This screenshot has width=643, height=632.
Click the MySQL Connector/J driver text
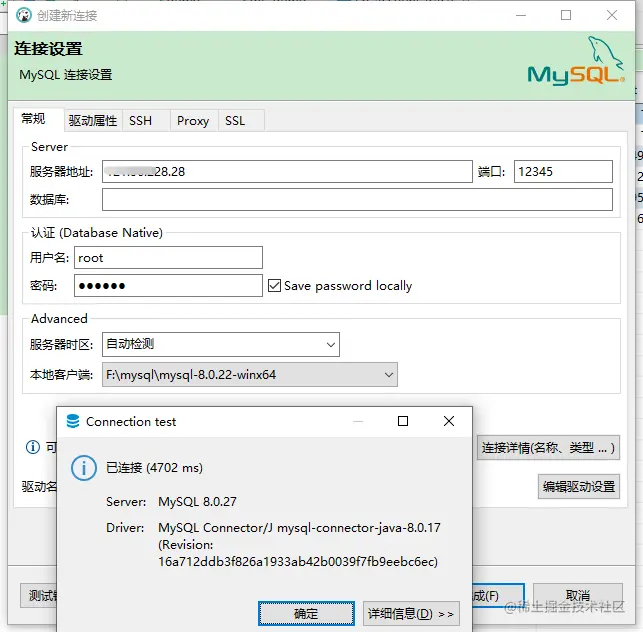point(299,527)
